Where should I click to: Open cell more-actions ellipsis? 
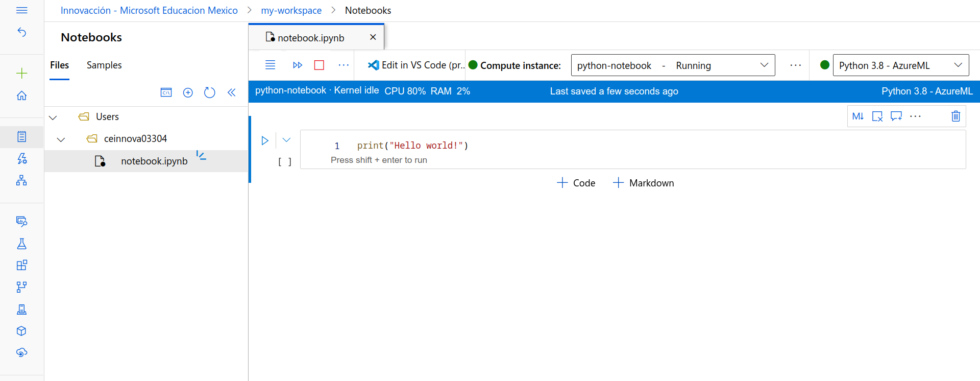pyautogui.click(x=916, y=116)
